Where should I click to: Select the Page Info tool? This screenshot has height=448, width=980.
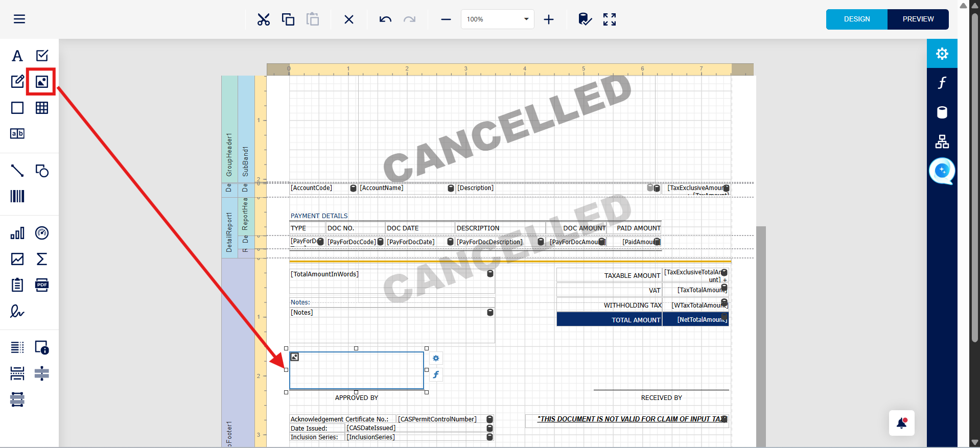(x=42, y=347)
